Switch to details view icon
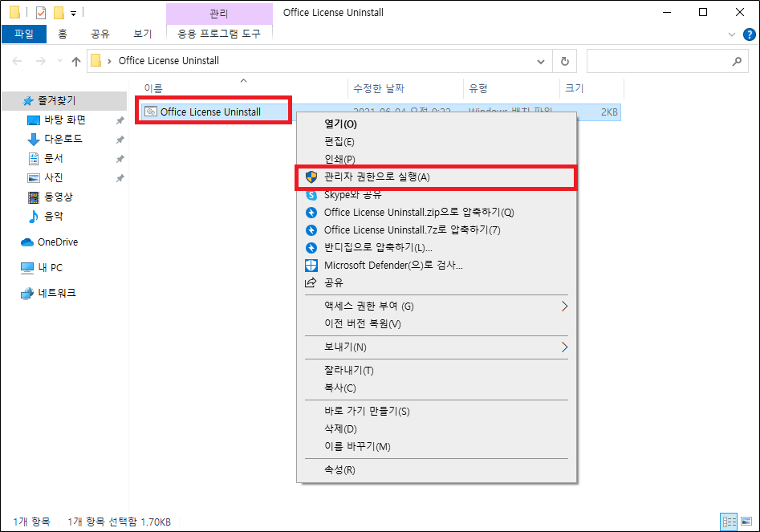 729,522
